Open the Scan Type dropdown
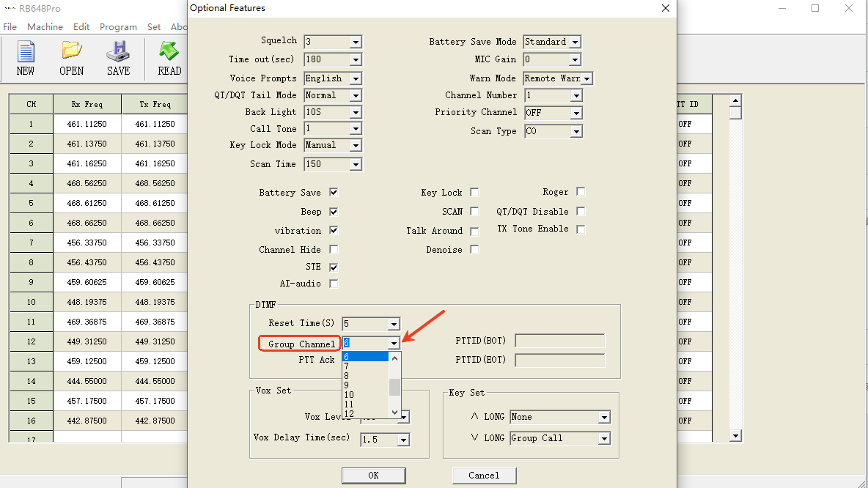 576,132
